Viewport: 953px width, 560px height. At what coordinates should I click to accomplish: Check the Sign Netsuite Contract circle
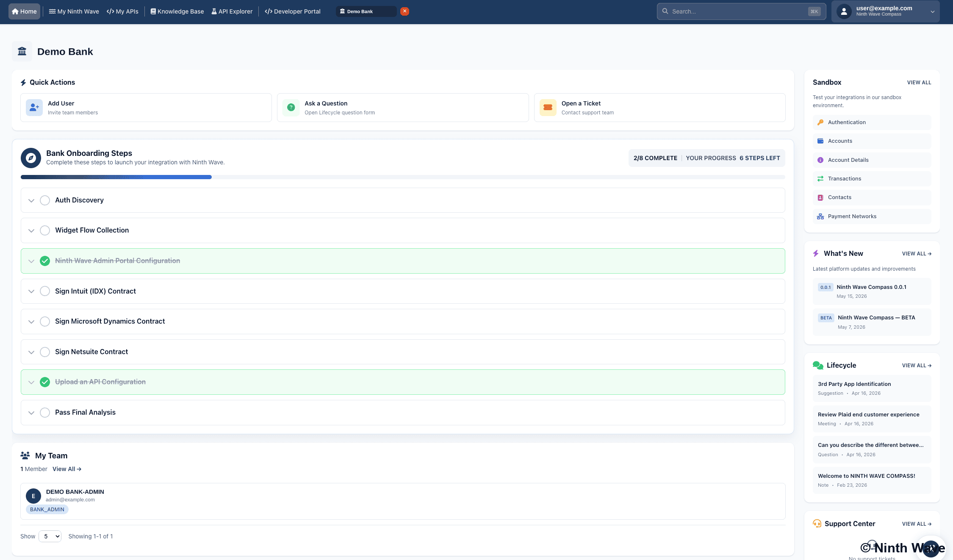tap(45, 352)
